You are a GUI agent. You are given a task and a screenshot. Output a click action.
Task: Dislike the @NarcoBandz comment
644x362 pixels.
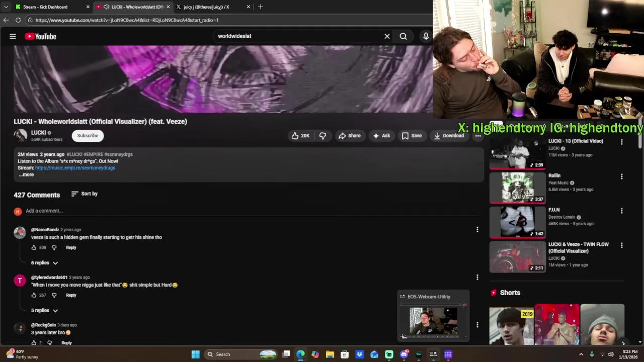[x=54, y=247]
